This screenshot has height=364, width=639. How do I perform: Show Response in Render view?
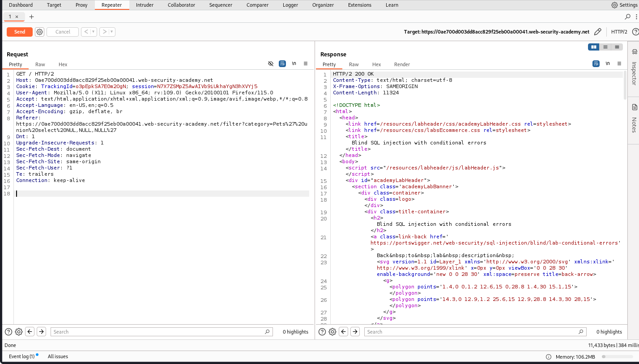(x=402, y=64)
